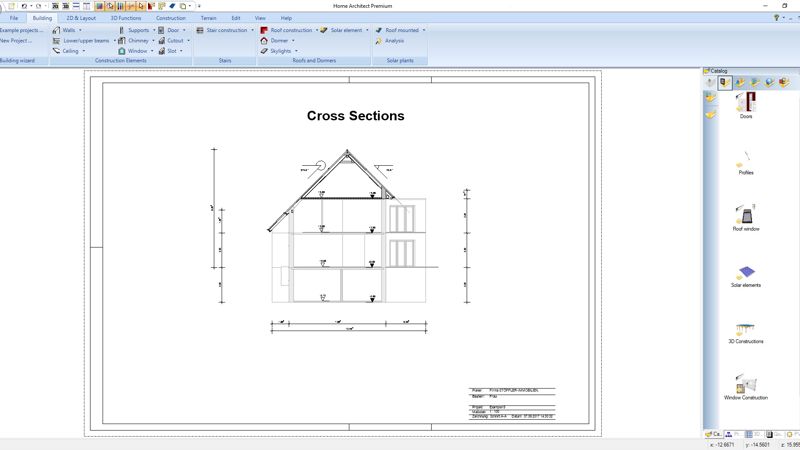
Task: Click the Redo icon in quick access toolbar
Action: pos(38,6)
